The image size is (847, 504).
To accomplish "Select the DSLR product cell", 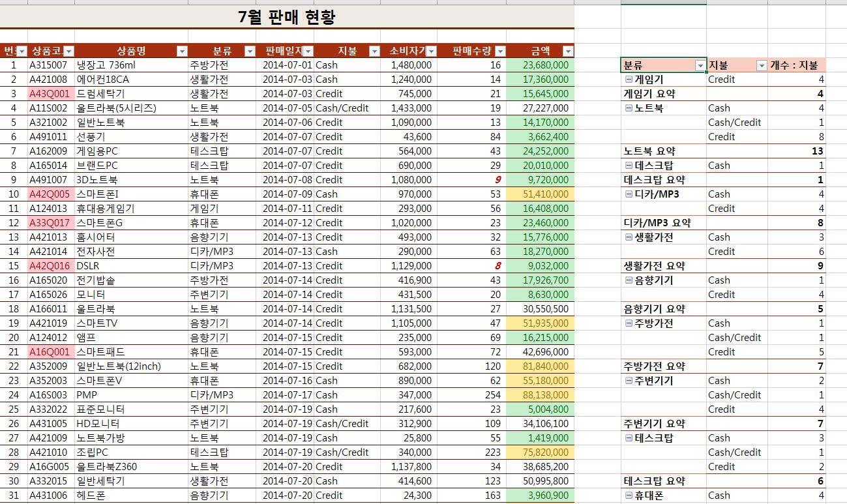I will [x=132, y=266].
